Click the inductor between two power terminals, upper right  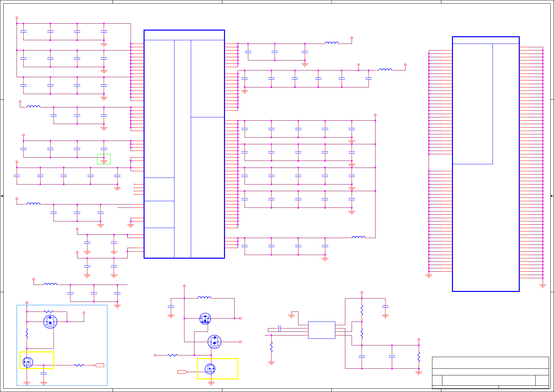385,69
